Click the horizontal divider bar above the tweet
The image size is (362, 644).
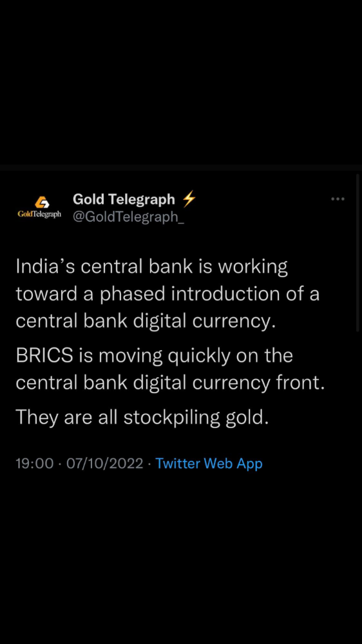click(x=181, y=168)
